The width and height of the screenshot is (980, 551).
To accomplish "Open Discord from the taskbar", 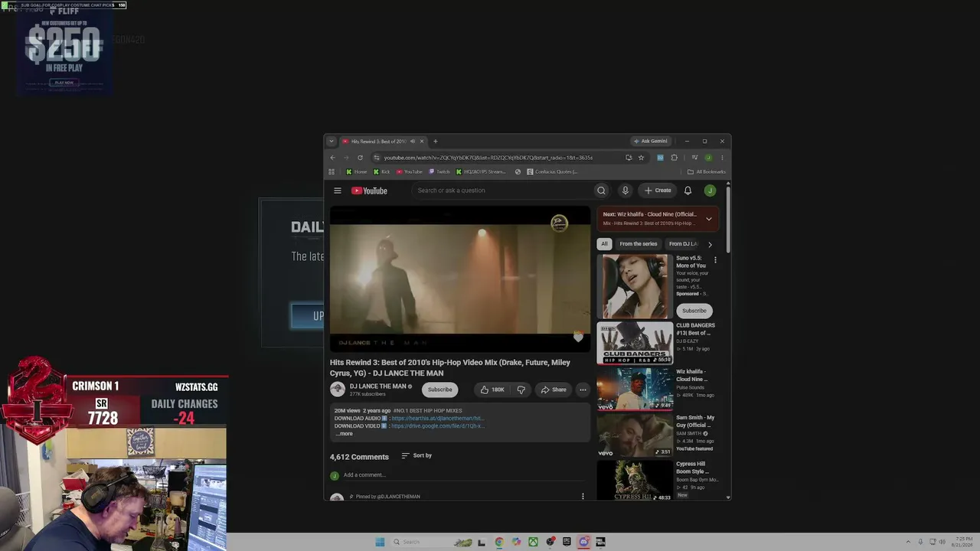I will click(583, 542).
